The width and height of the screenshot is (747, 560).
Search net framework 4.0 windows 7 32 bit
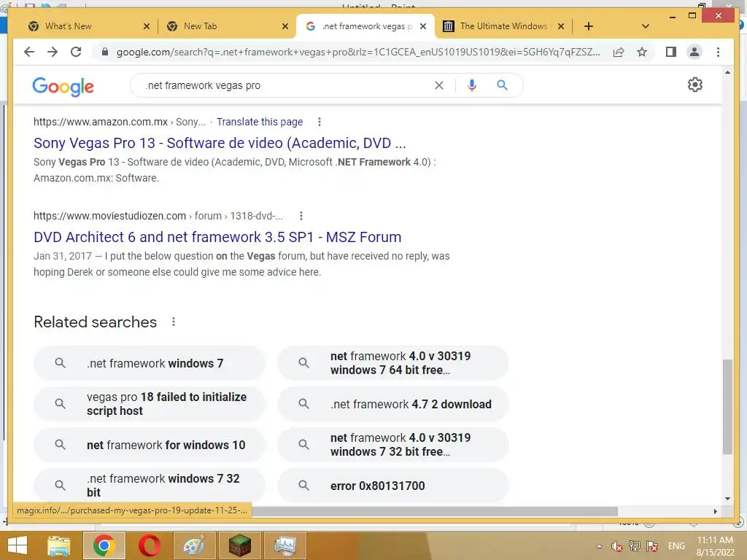coord(393,445)
